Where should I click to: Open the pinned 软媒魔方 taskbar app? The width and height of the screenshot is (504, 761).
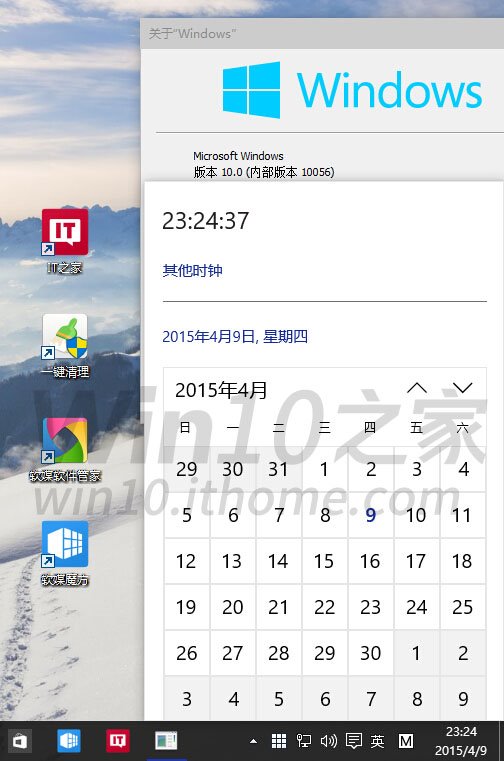(x=69, y=741)
